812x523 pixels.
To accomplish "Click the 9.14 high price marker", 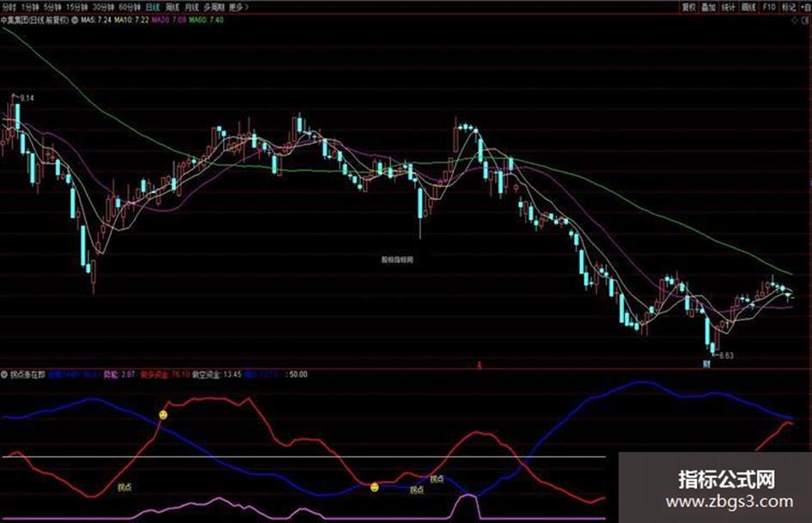I will [27, 98].
